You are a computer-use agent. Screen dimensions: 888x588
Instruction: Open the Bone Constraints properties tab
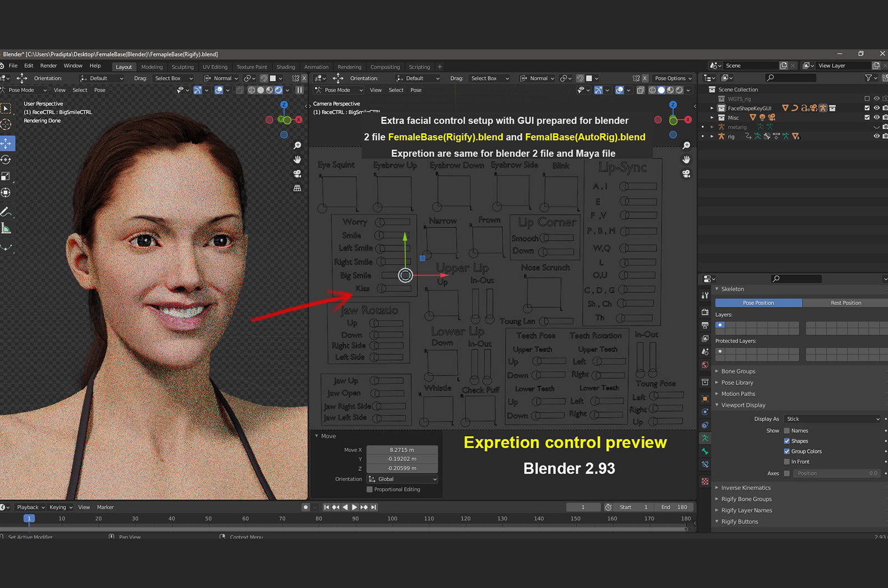pyautogui.click(x=705, y=465)
